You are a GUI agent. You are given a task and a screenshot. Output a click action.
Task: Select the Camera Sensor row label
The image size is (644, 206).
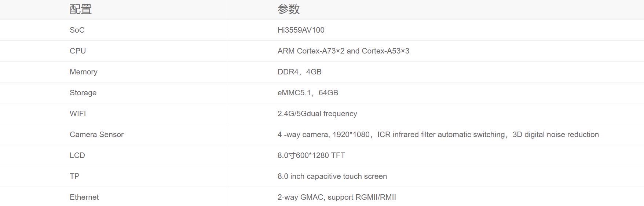pyautogui.click(x=96, y=135)
